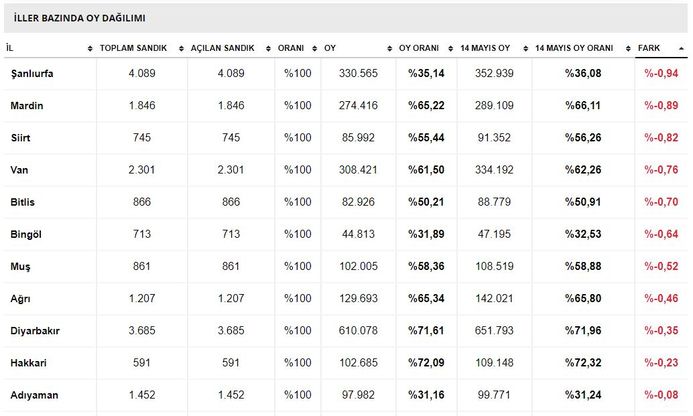Viewport: 693px width, 416px height.
Task: Click Siirt's FARK value %-0,82
Action: pyautogui.click(x=662, y=138)
